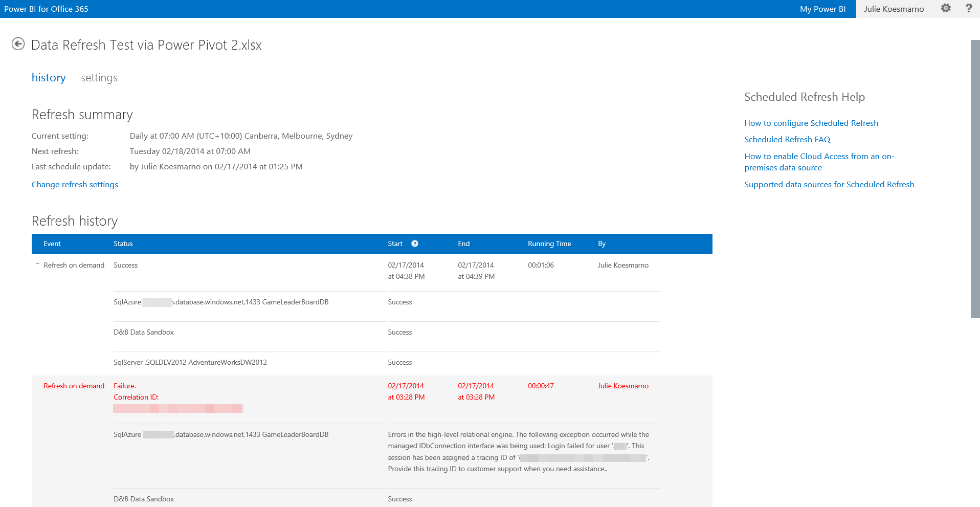Click Power BI for Office 365 title
The height and width of the screenshot is (507, 980).
point(46,9)
